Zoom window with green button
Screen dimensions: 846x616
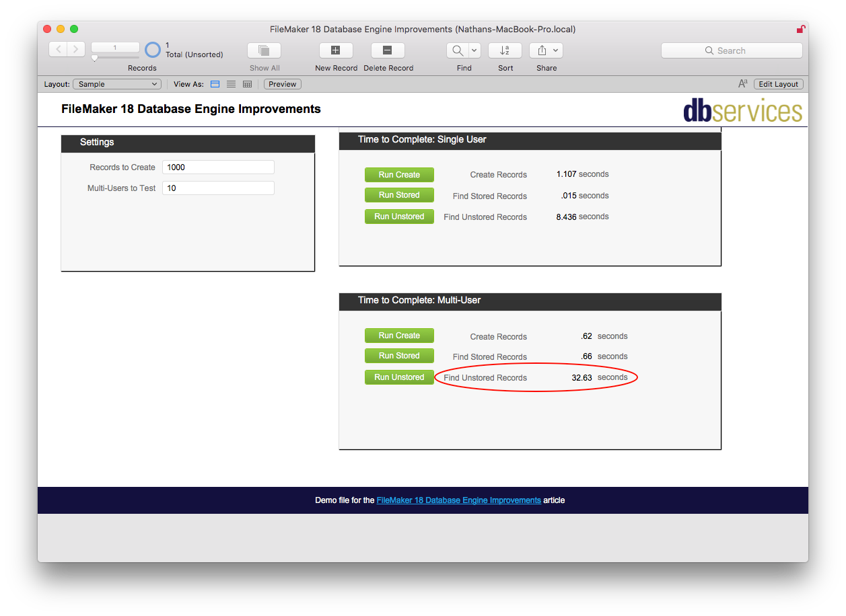pos(74,29)
